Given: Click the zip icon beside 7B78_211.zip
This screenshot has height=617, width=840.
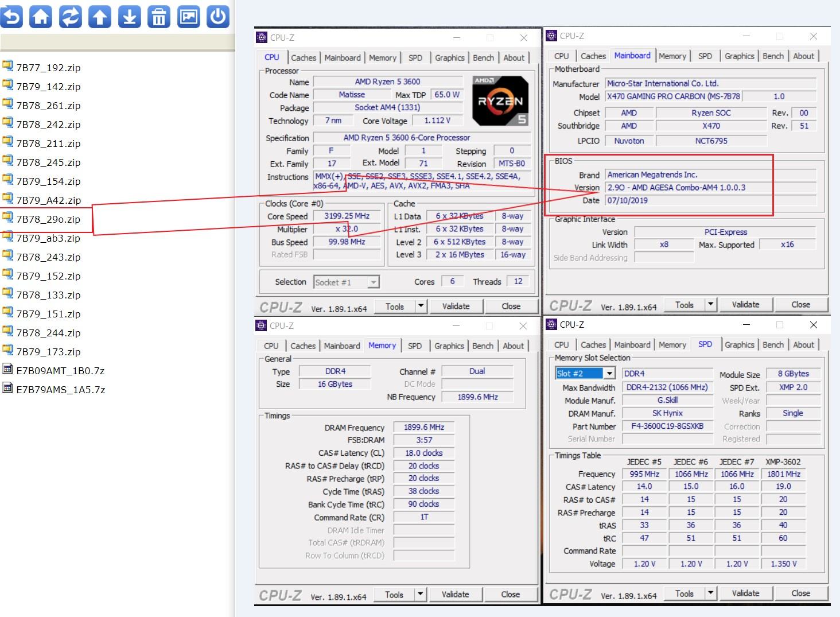Looking at the screenshot, I should click(7, 142).
